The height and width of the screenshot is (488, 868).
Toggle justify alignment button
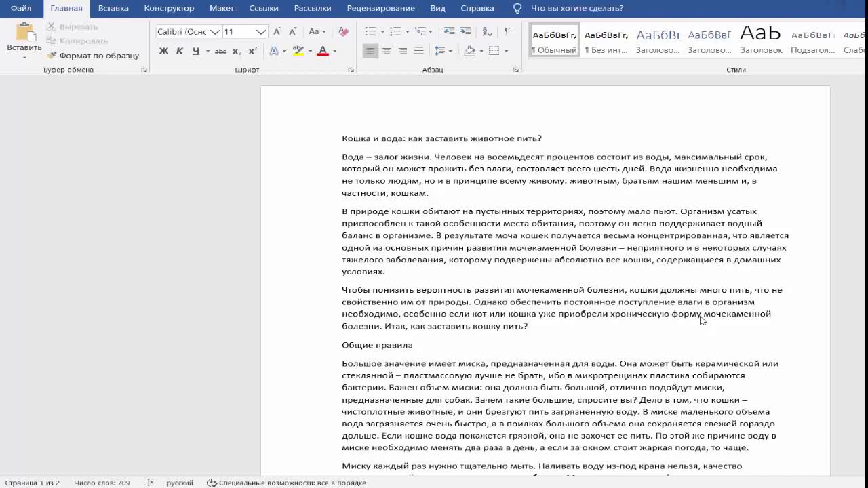[419, 51]
